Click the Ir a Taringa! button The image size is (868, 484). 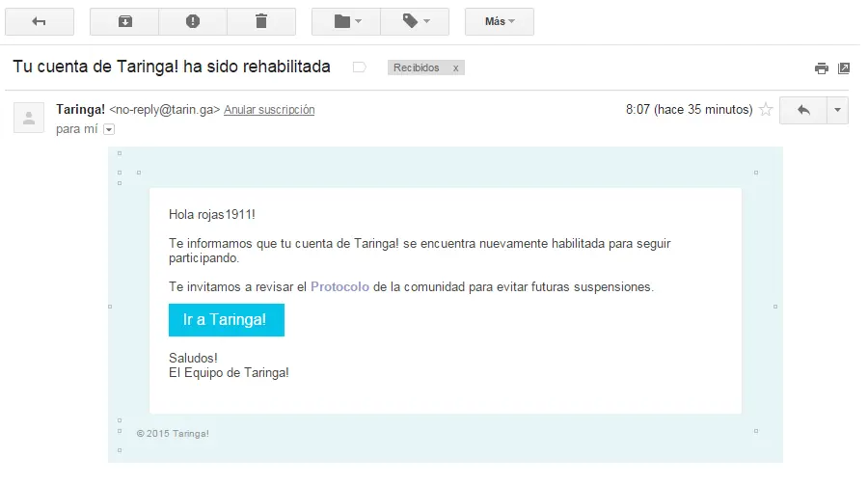pyautogui.click(x=227, y=320)
